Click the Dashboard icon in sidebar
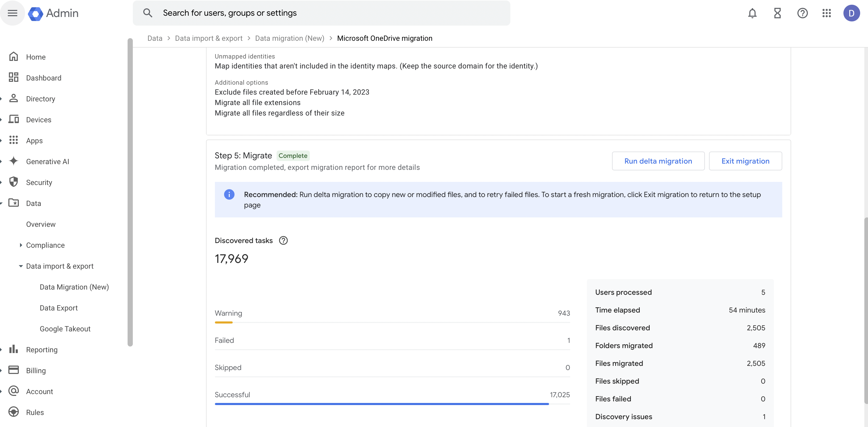The image size is (868, 427). click(x=14, y=77)
